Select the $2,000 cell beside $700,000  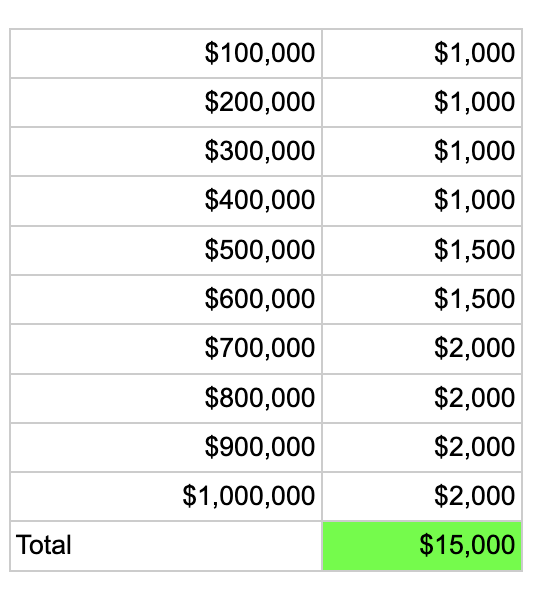point(422,349)
